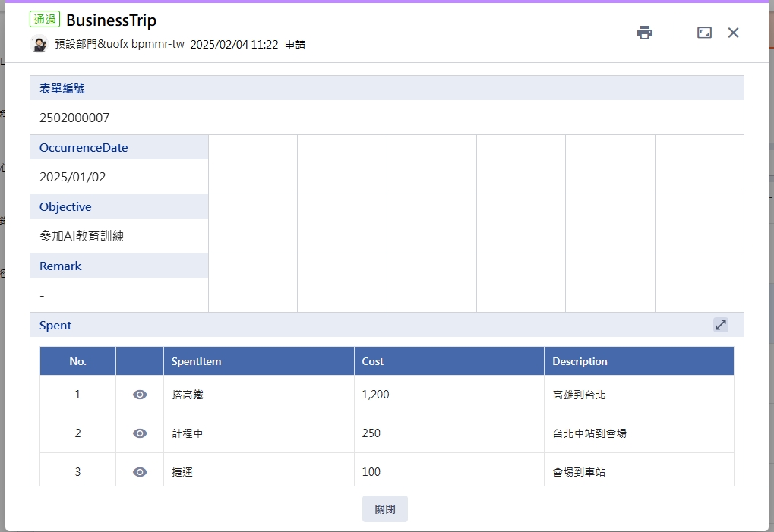Image resolution: width=774 pixels, height=532 pixels.
Task: Click description 台北車站到會場
Action: 589,433
